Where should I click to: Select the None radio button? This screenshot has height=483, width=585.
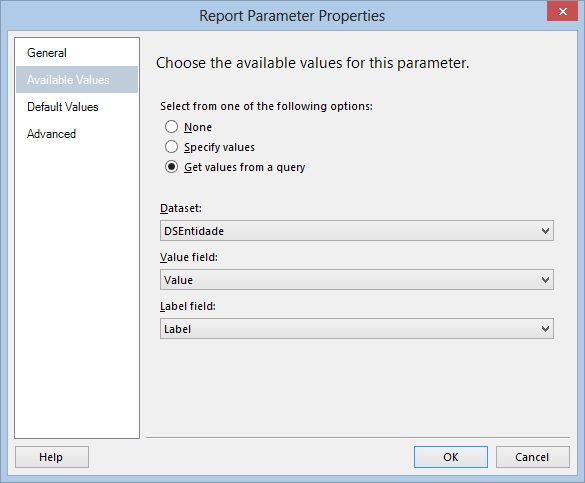point(171,127)
